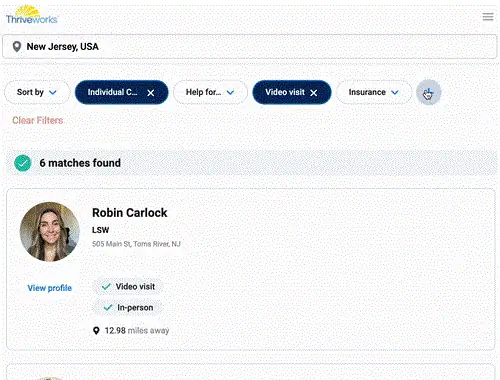
Task: Click the Video visit filter pill
Action: tap(292, 92)
